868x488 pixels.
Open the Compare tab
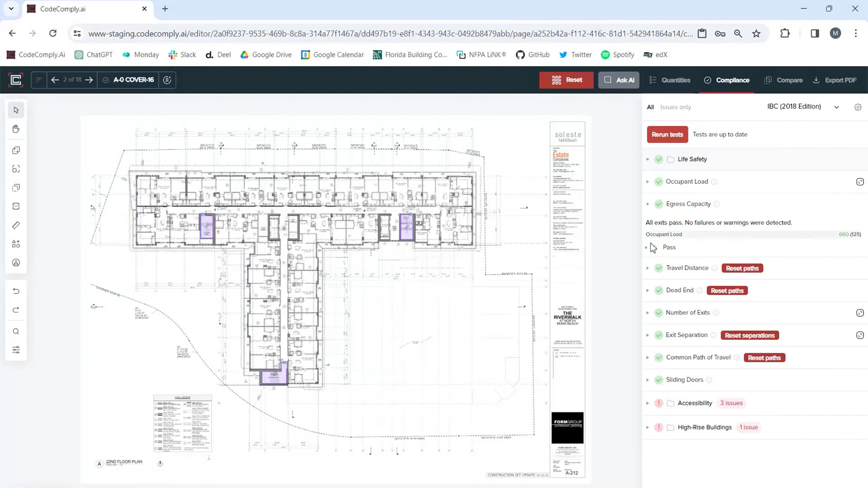(783, 80)
